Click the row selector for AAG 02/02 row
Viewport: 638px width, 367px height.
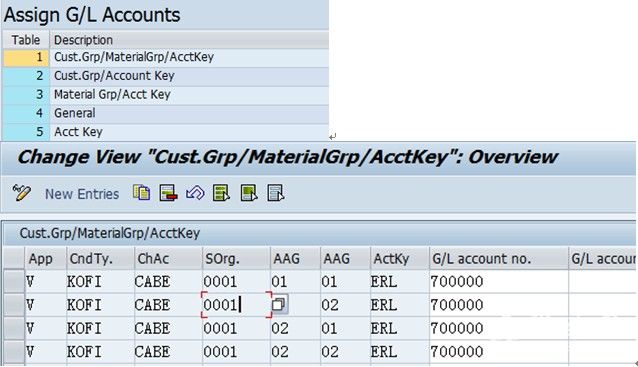click(14, 352)
